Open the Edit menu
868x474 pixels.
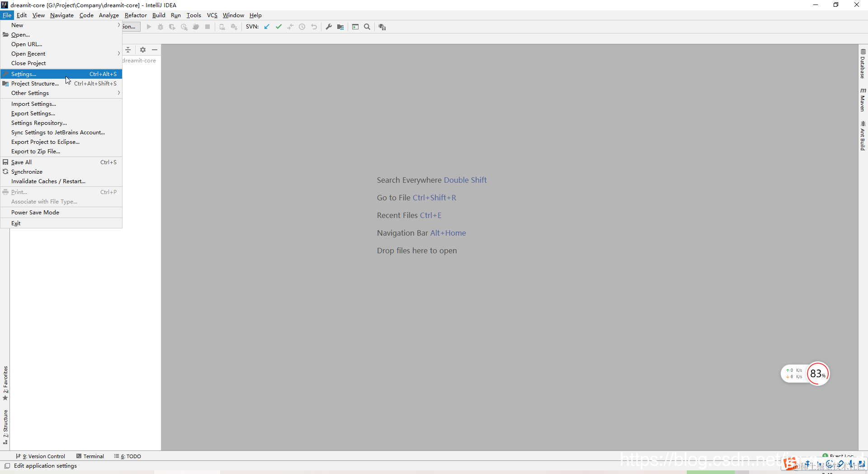(22, 15)
